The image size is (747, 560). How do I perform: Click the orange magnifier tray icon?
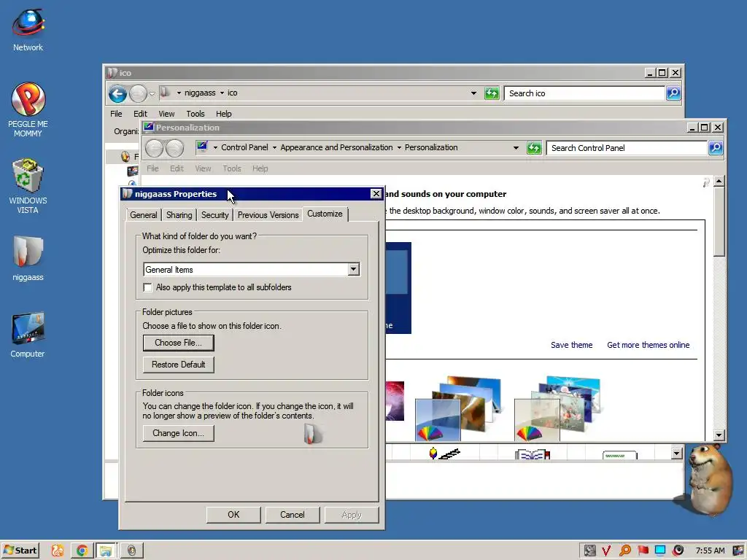[x=624, y=551]
